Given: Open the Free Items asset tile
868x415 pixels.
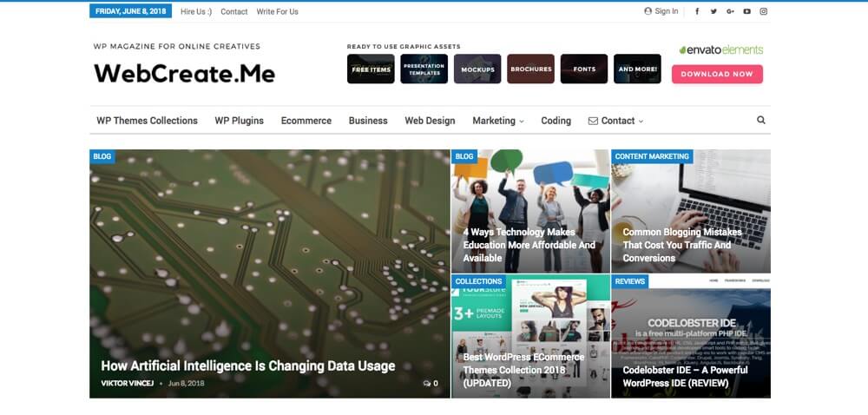Looking at the screenshot, I should point(371,69).
